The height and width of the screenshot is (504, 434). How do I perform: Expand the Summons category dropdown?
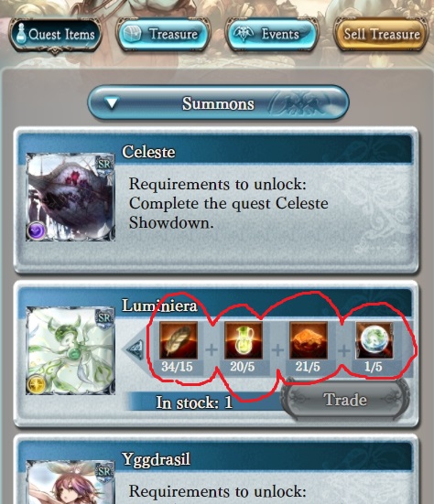coord(218,102)
